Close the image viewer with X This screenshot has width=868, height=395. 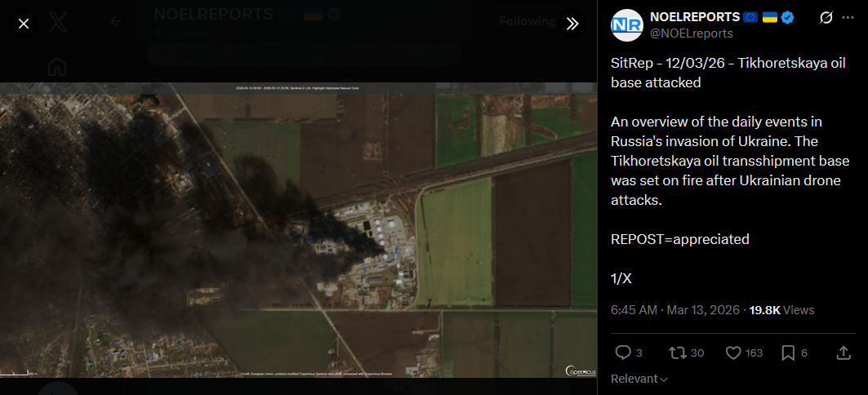pos(24,24)
